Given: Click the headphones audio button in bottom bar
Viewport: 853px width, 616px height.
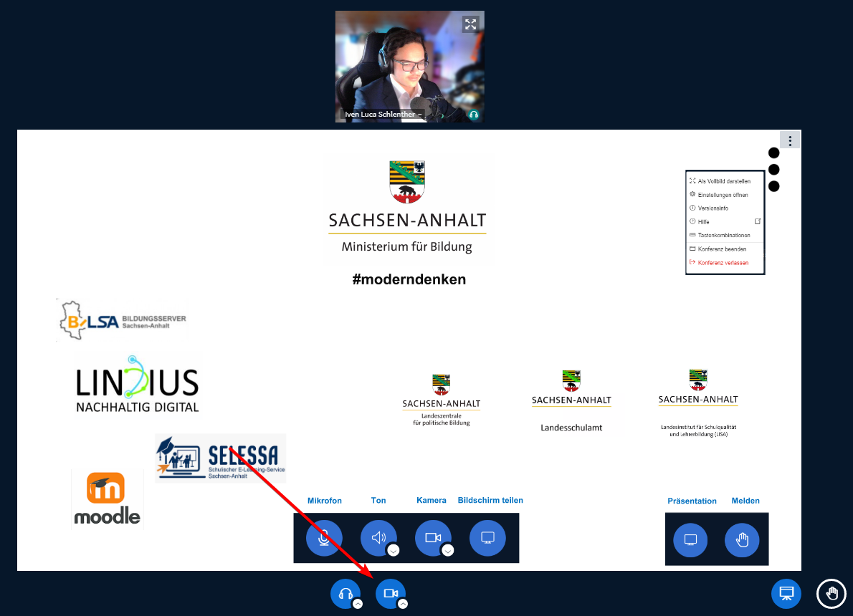Looking at the screenshot, I should tap(345, 593).
